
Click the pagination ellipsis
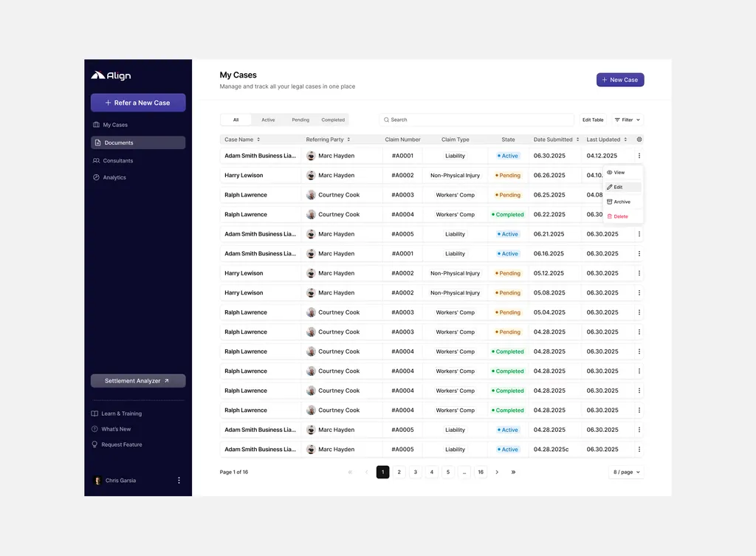tap(464, 473)
